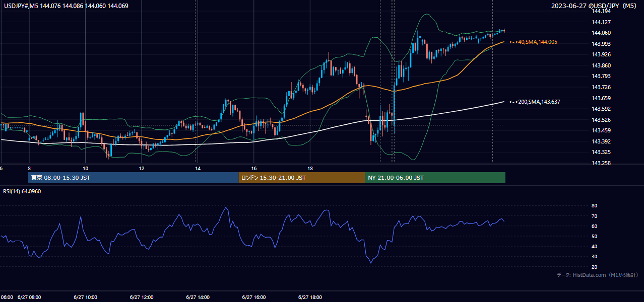Click price axis value 143.526
This screenshot has height=302, width=644.
coord(601,120)
